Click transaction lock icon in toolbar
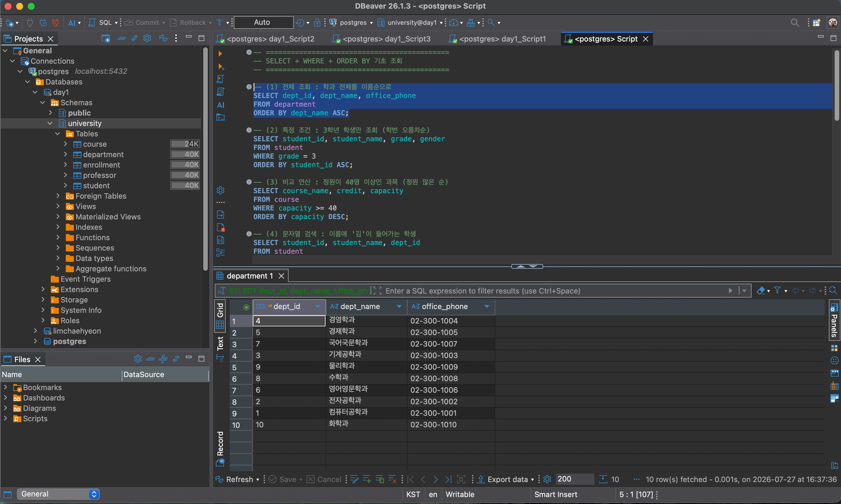Viewport: 841px width, 504px height. pos(317,22)
